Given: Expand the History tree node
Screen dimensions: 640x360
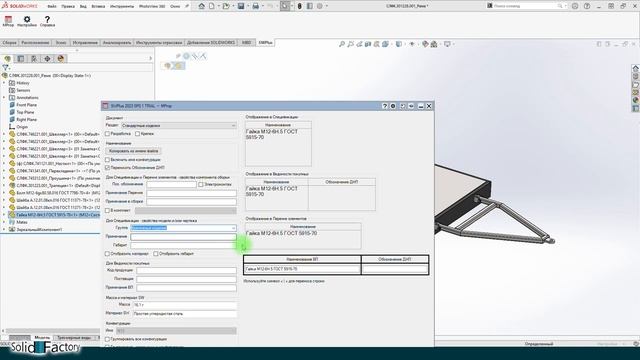Looking at the screenshot, I should (x=4, y=83).
